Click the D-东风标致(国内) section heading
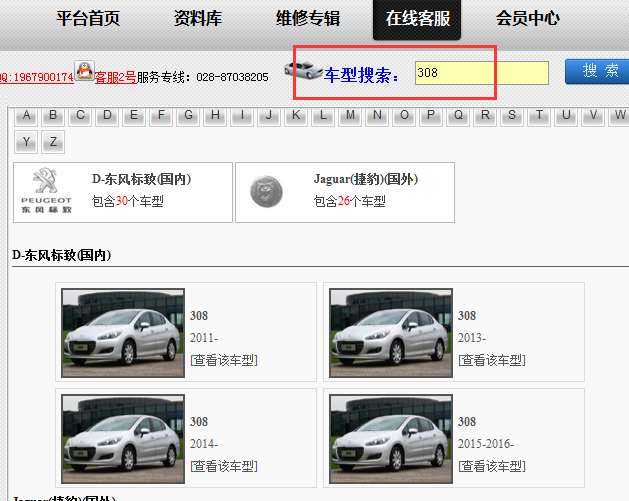 (61, 255)
